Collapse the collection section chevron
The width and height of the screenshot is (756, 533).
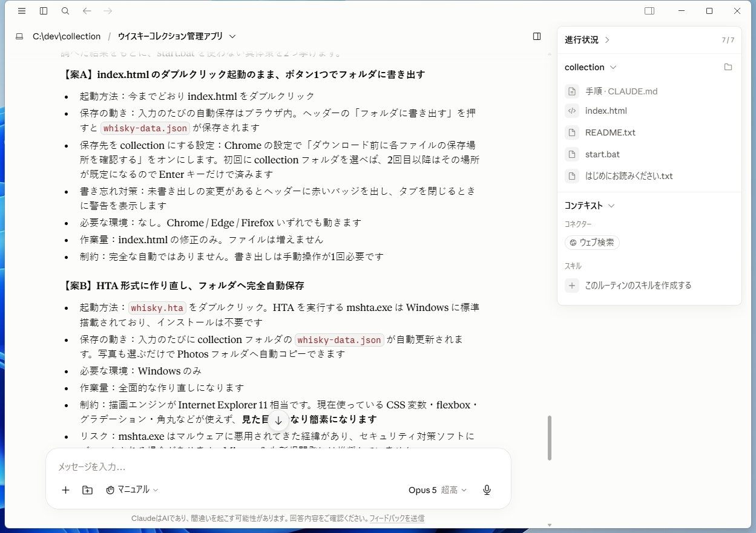point(613,67)
